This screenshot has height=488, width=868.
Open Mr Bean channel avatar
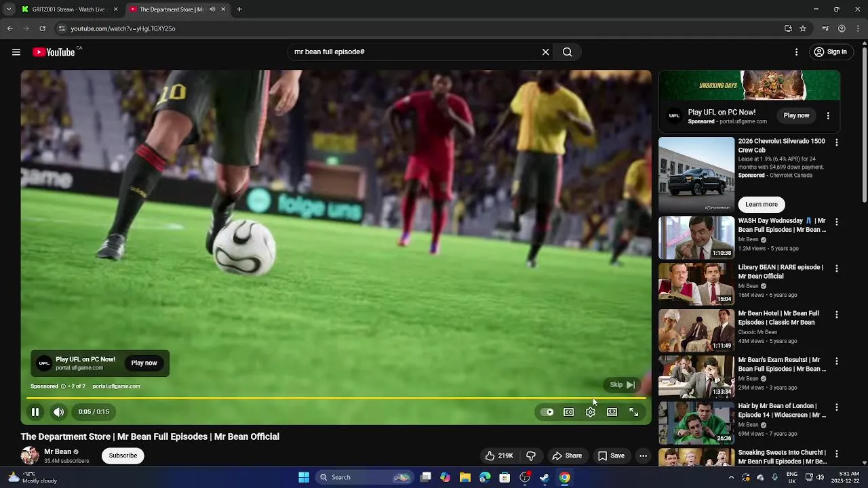click(30, 455)
